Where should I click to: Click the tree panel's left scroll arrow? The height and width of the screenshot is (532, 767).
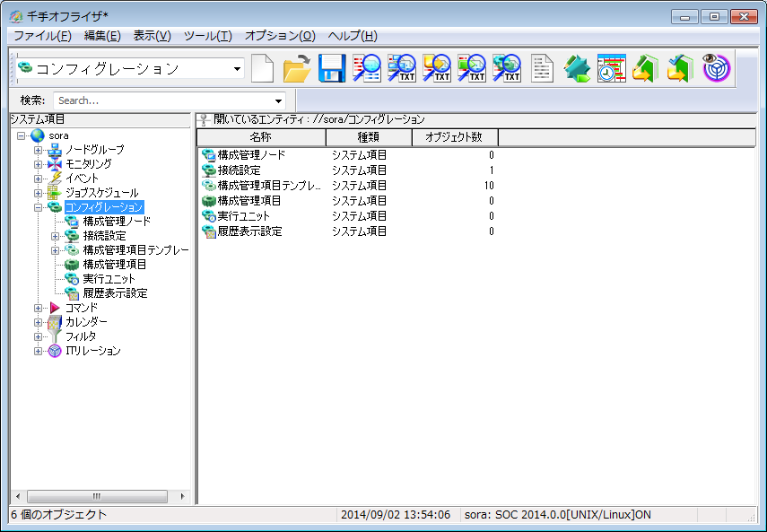[18, 496]
